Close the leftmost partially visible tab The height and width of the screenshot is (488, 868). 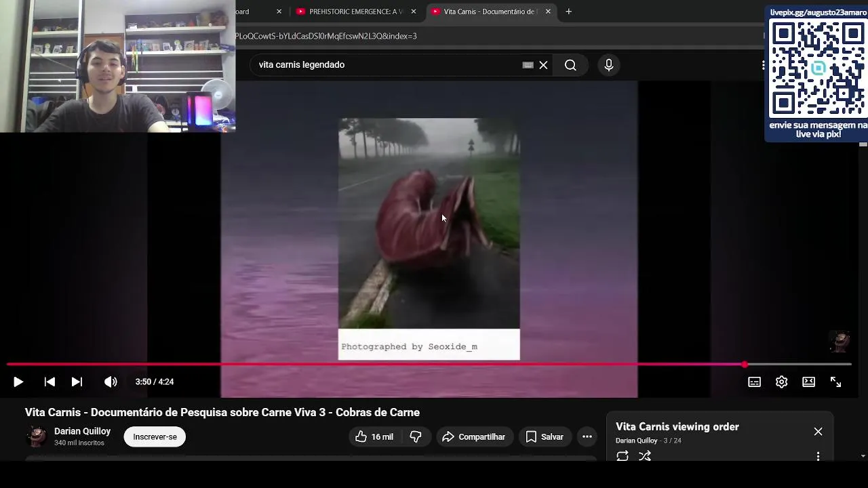[279, 12]
